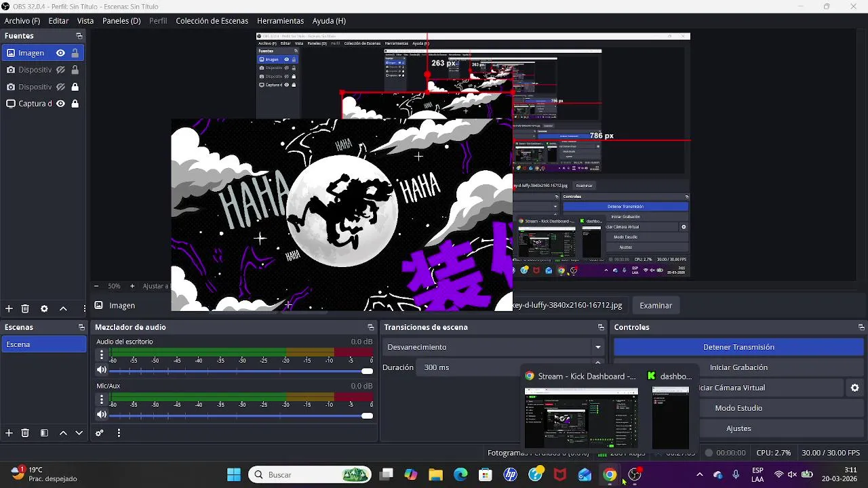Open the Archivo (F) menu
Screen dimensions: 868x488
click(x=22, y=21)
